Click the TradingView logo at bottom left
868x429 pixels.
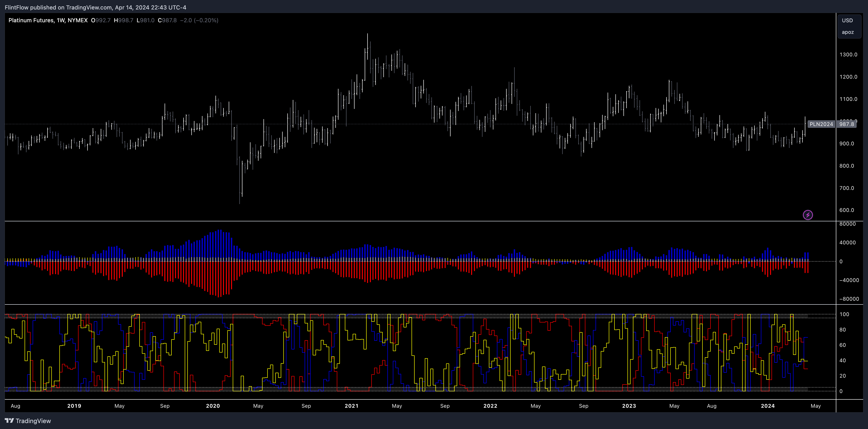coord(28,420)
